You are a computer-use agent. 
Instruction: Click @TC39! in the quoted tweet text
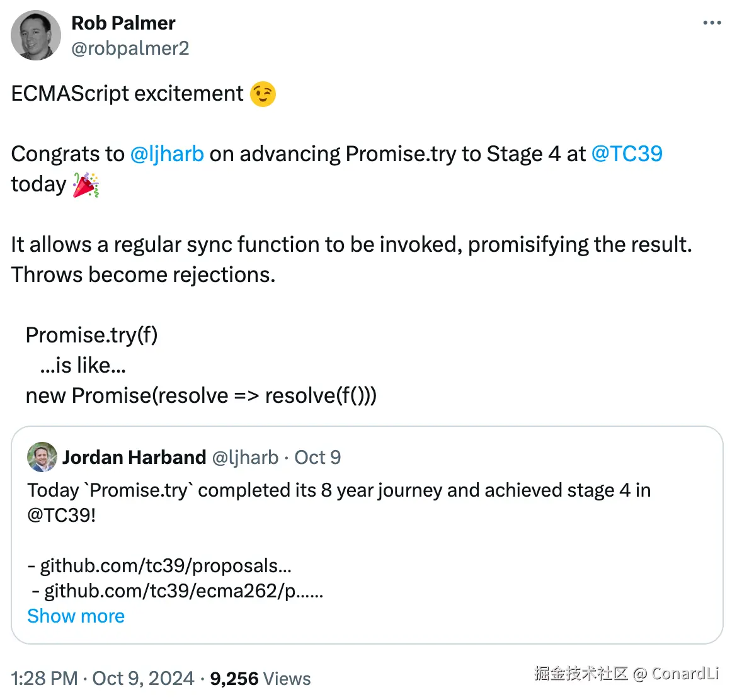62,516
